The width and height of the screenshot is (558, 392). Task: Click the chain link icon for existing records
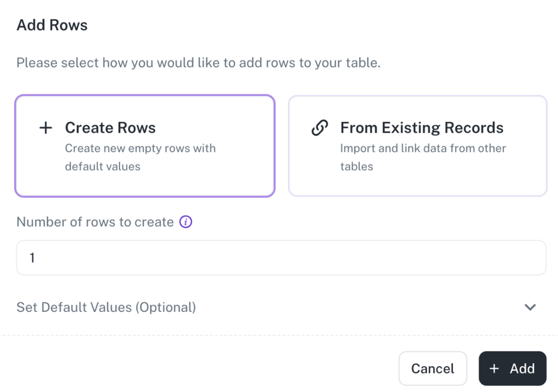[320, 128]
